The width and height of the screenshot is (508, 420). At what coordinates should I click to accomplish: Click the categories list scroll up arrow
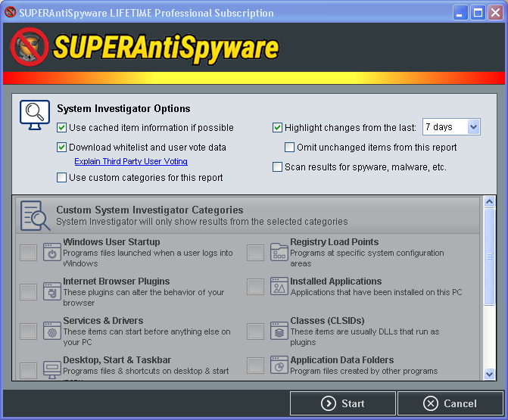click(x=489, y=202)
